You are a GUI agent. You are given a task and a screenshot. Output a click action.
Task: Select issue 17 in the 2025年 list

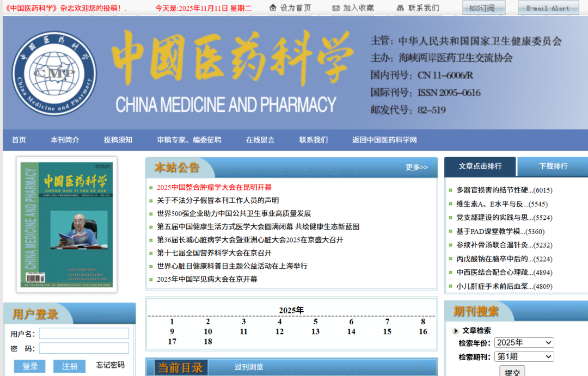pyautogui.click(x=171, y=342)
